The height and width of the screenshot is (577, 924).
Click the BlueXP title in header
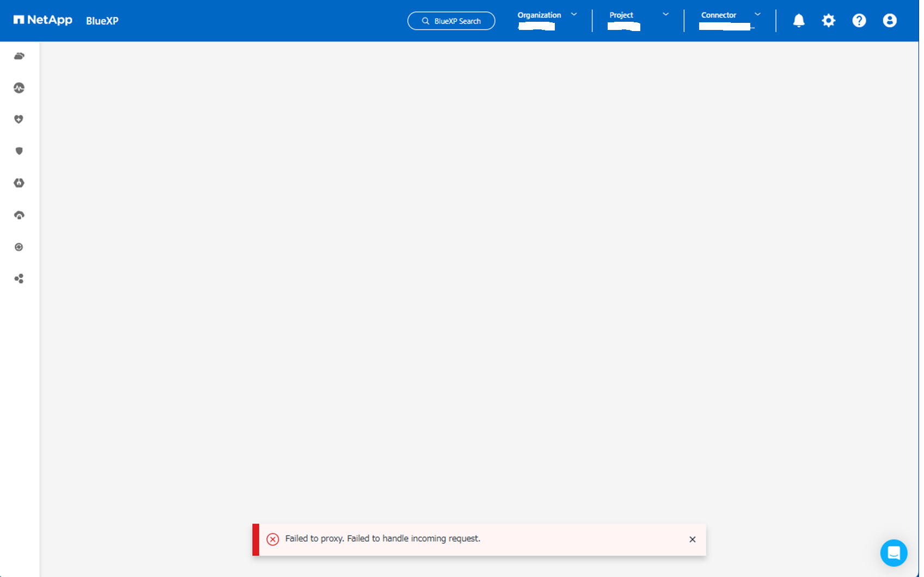[102, 21]
